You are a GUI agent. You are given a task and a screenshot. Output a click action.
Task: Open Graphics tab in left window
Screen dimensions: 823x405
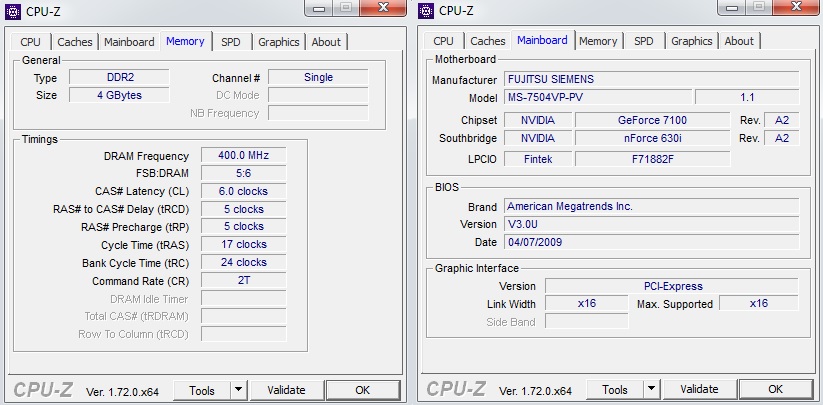tap(279, 42)
